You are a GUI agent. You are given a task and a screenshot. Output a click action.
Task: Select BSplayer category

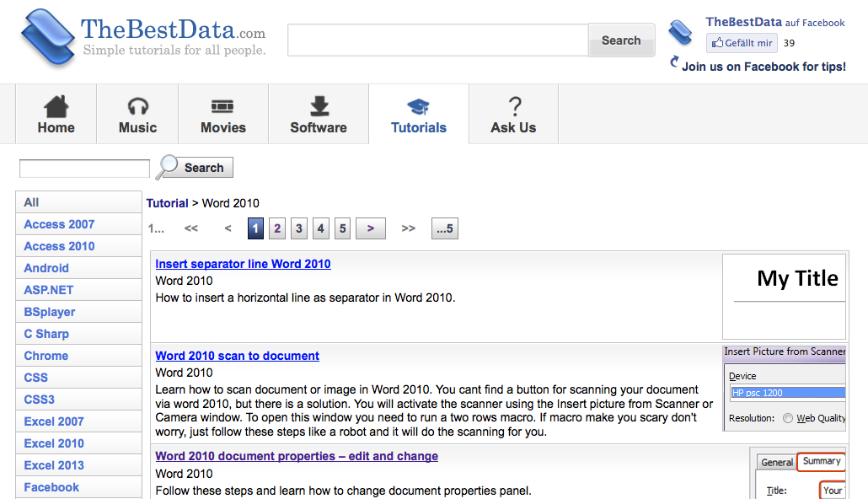(x=78, y=312)
